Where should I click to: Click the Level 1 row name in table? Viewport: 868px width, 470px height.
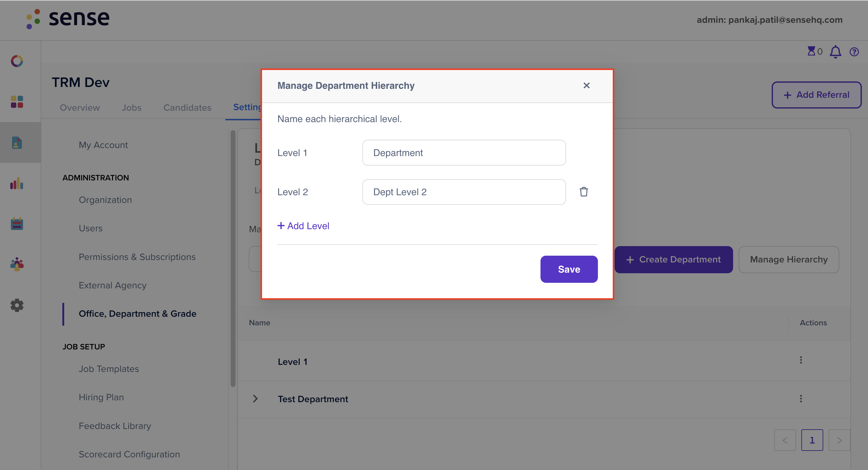(x=293, y=361)
